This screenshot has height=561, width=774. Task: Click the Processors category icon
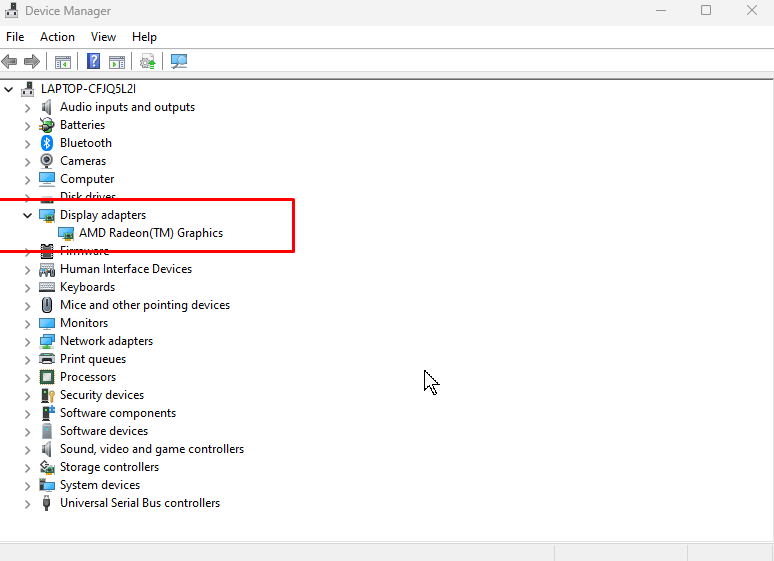tap(47, 377)
